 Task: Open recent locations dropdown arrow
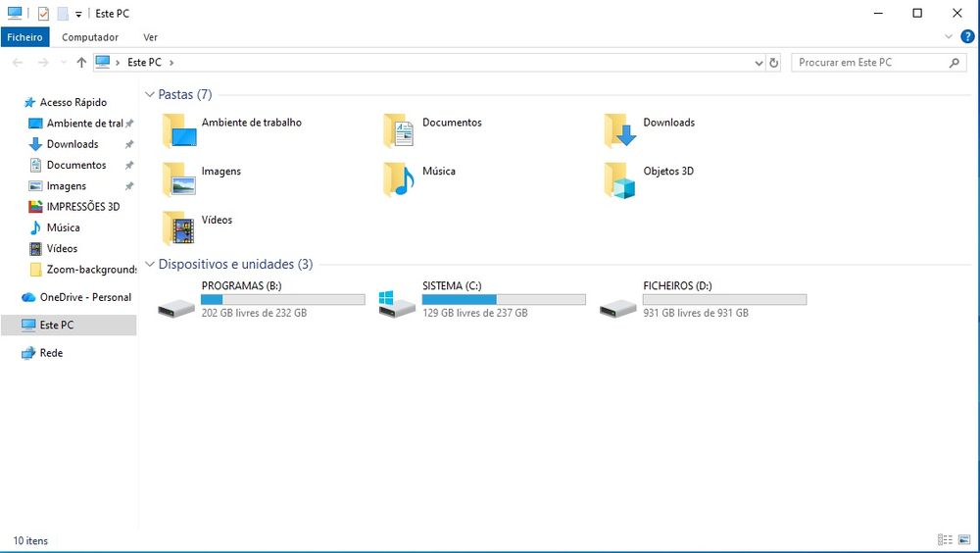tap(63, 63)
